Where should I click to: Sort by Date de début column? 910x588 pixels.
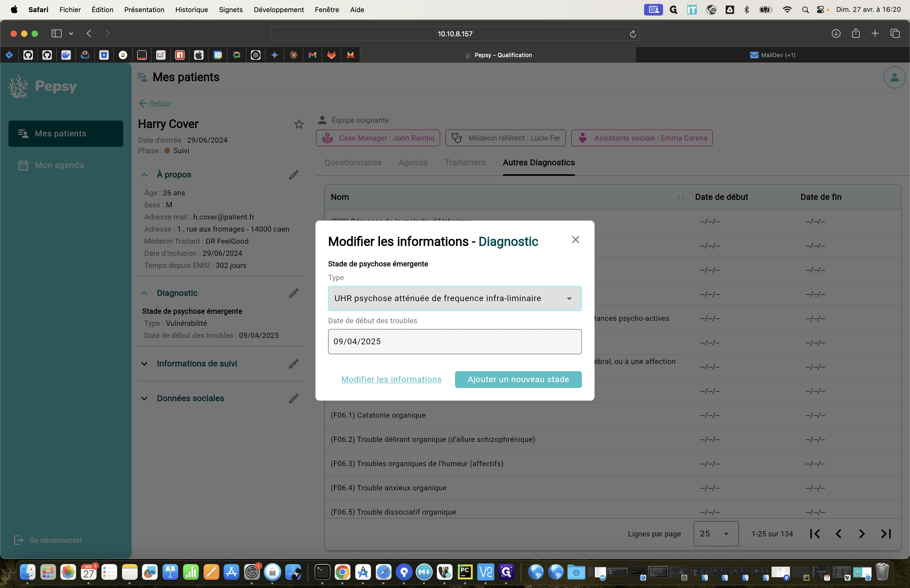(x=721, y=197)
